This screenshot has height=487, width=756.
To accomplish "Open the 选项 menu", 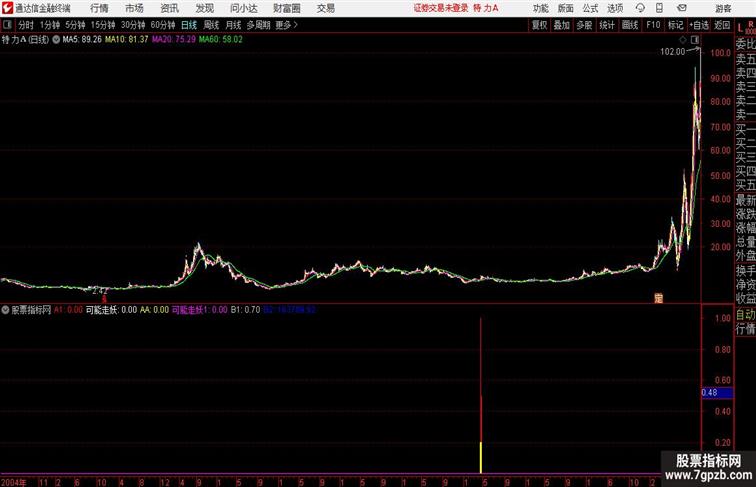I will pos(615,8).
